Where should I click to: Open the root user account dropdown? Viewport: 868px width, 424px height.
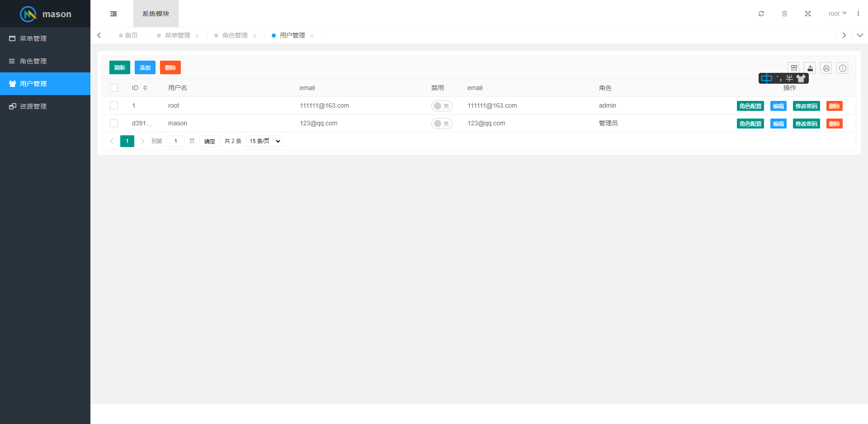[x=837, y=14]
